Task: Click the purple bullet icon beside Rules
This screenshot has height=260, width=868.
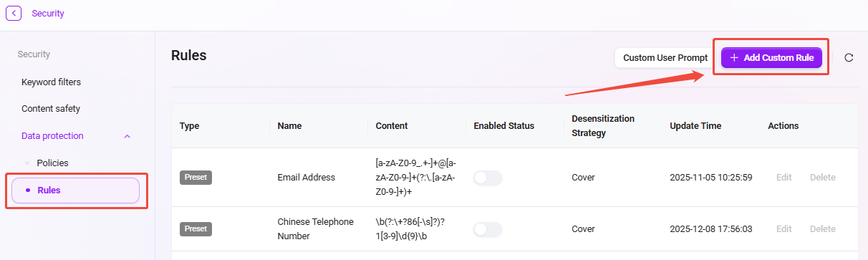Action: click(27, 191)
